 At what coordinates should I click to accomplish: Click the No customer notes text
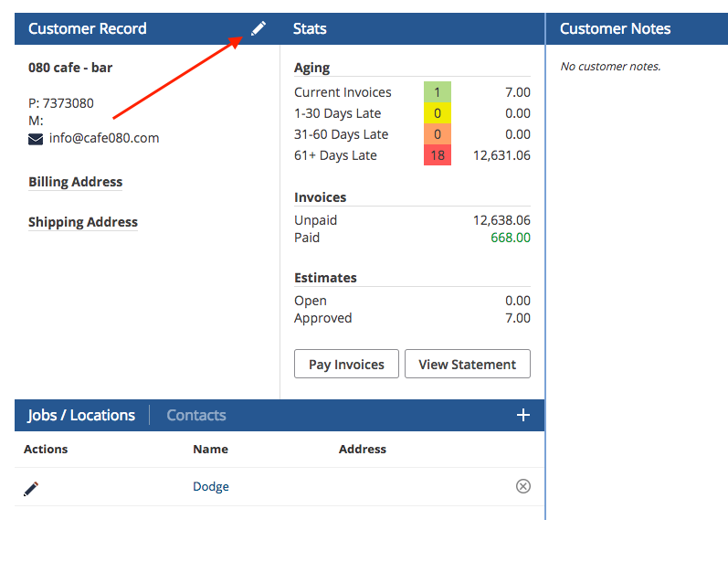[609, 66]
